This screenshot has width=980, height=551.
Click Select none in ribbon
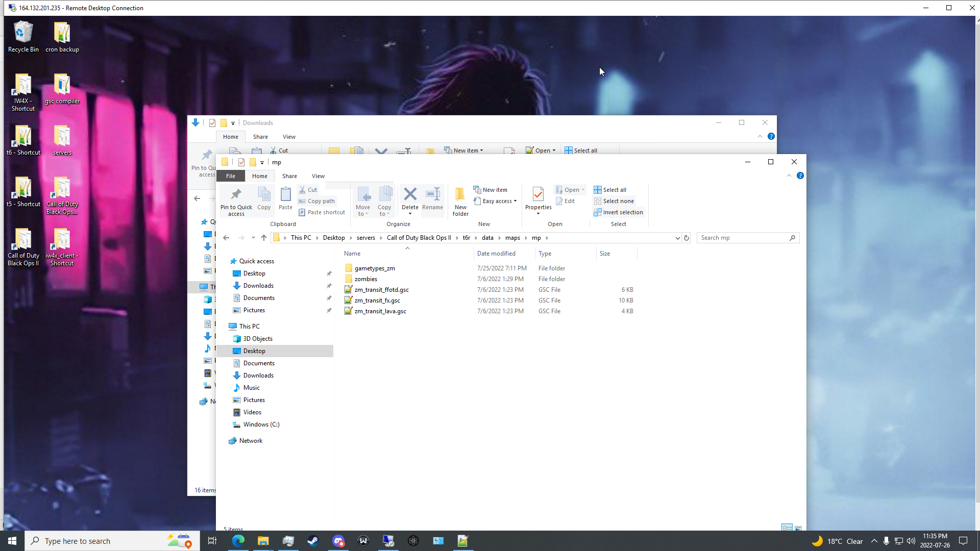[x=614, y=201]
